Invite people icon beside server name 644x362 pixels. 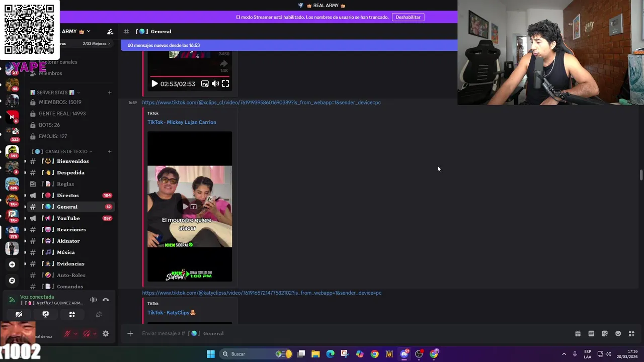[110, 32]
